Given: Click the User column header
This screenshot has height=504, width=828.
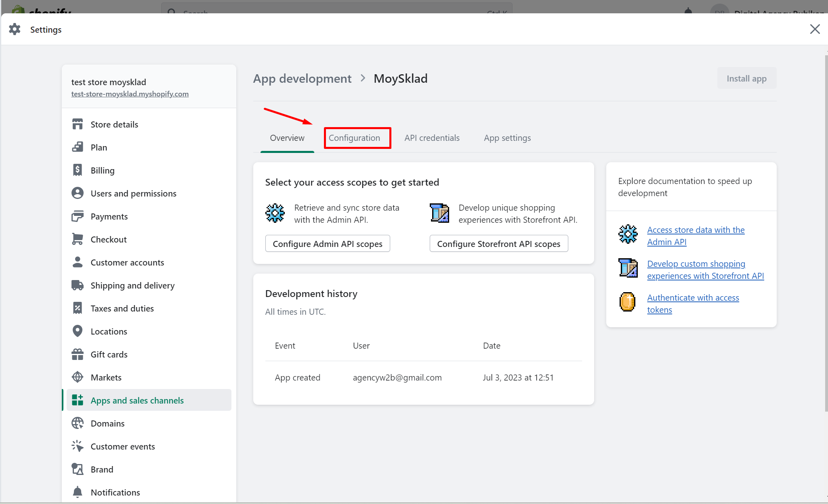Looking at the screenshot, I should click(361, 346).
